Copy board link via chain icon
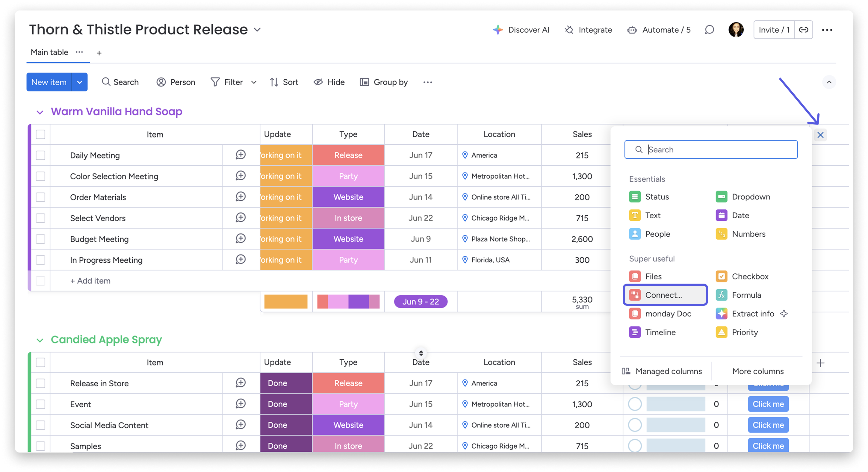Image resolution: width=868 pixels, height=472 pixels. (803, 30)
